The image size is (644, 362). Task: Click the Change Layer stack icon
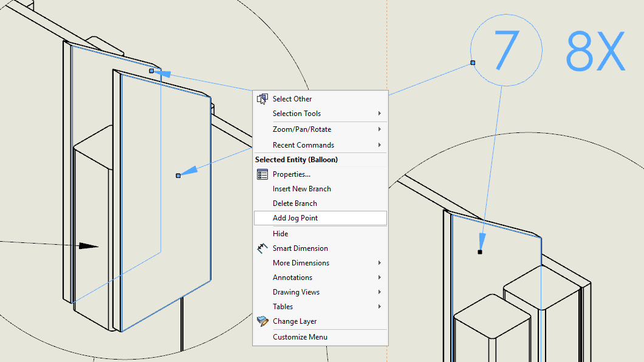pyautogui.click(x=262, y=321)
